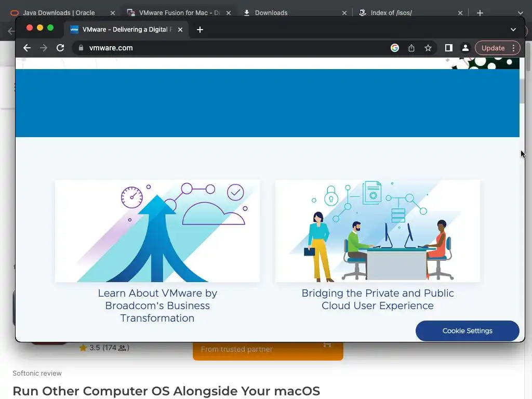Close the VMware Fusion for Mac background tab
The image size is (532, 399).
coord(229,13)
